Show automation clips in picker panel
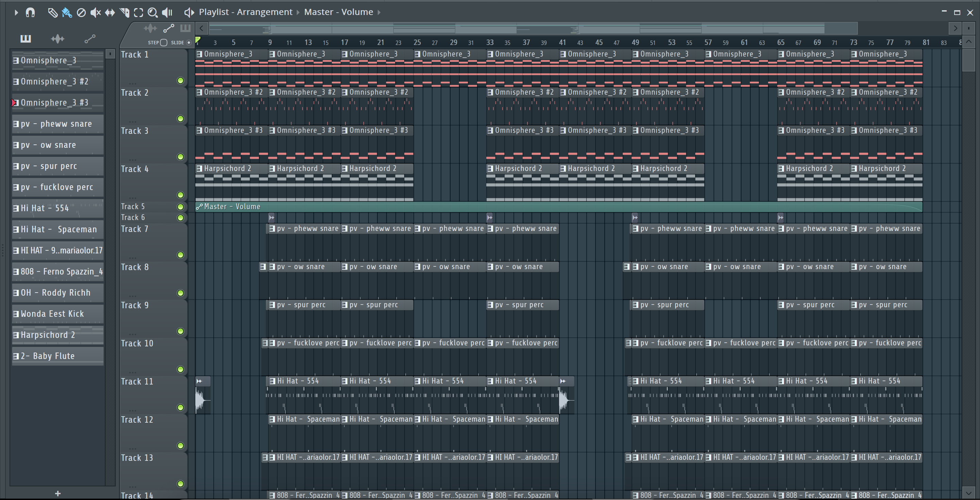Image resolution: width=980 pixels, height=500 pixels. 90,38
